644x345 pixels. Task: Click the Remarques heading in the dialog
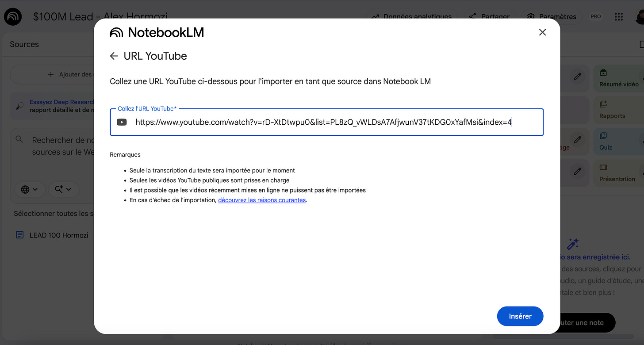pos(125,155)
